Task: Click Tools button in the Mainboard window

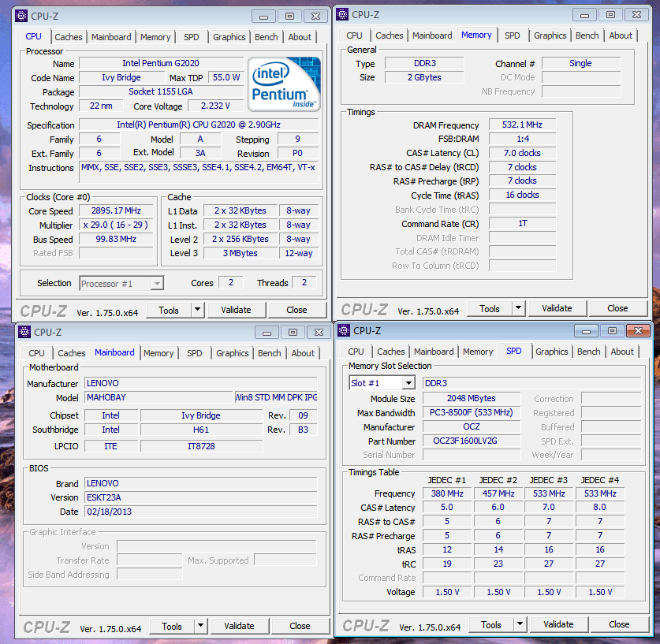Action: [x=172, y=627]
